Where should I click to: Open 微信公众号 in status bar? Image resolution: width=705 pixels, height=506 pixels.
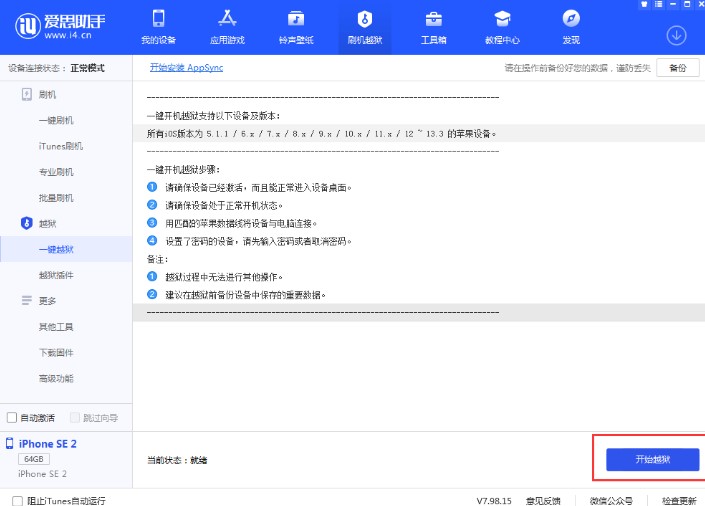pyautogui.click(x=611, y=501)
